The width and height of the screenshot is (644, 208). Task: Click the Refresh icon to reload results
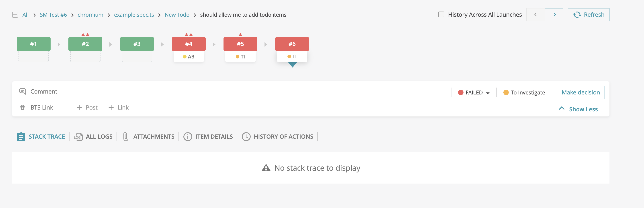click(578, 14)
